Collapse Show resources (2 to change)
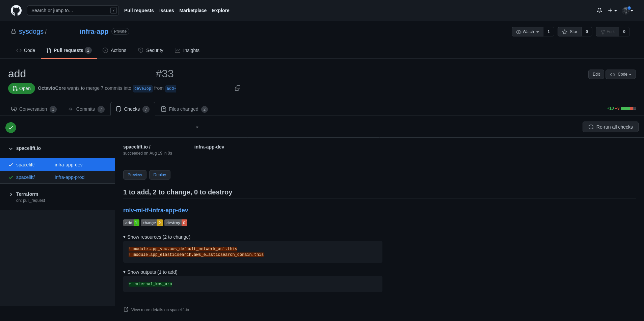The width and height of the screenshot is (644, 321). pos(157,237)
